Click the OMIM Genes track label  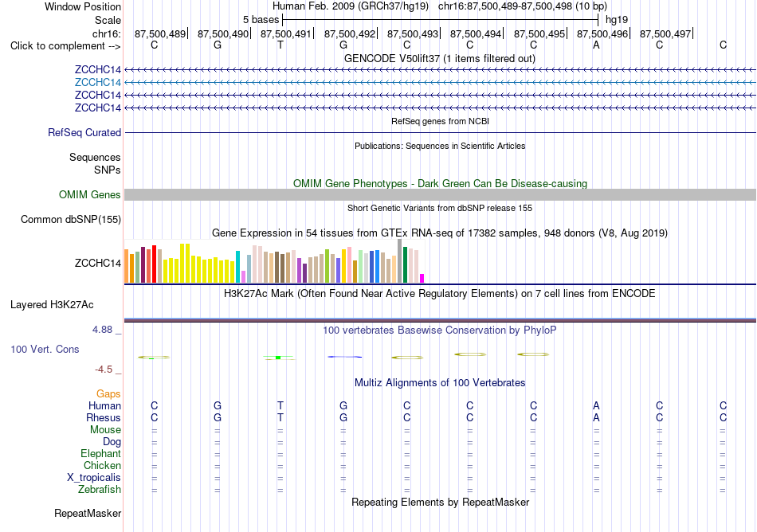[x=90, y=195]
